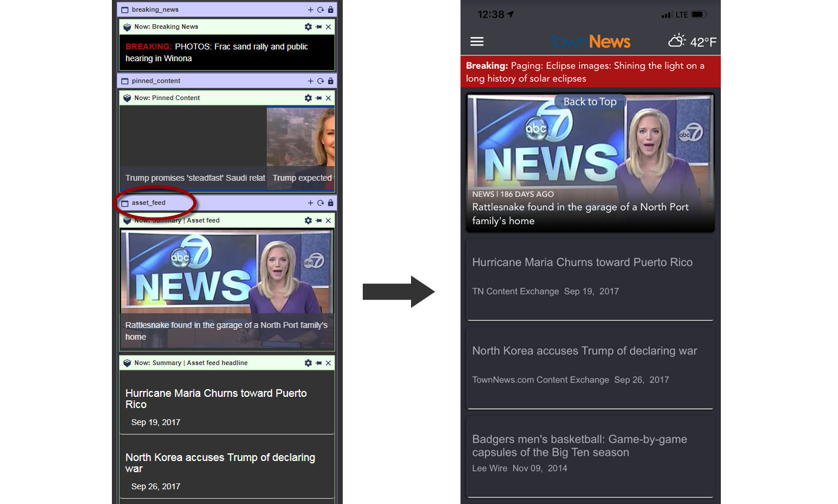Tap the Lee Wire Nov 09, 2014 byline
The image size is (838, 504).
coord(519,468)
